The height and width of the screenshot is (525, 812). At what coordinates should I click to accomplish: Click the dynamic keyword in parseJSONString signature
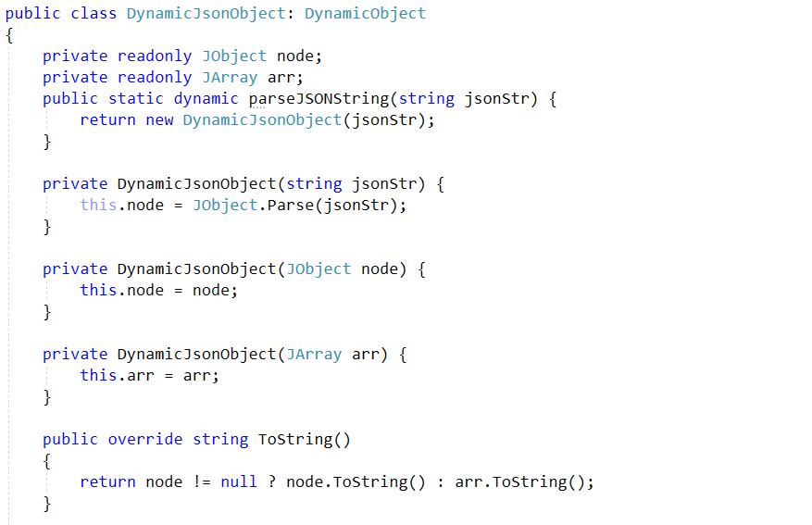point(206,98)
